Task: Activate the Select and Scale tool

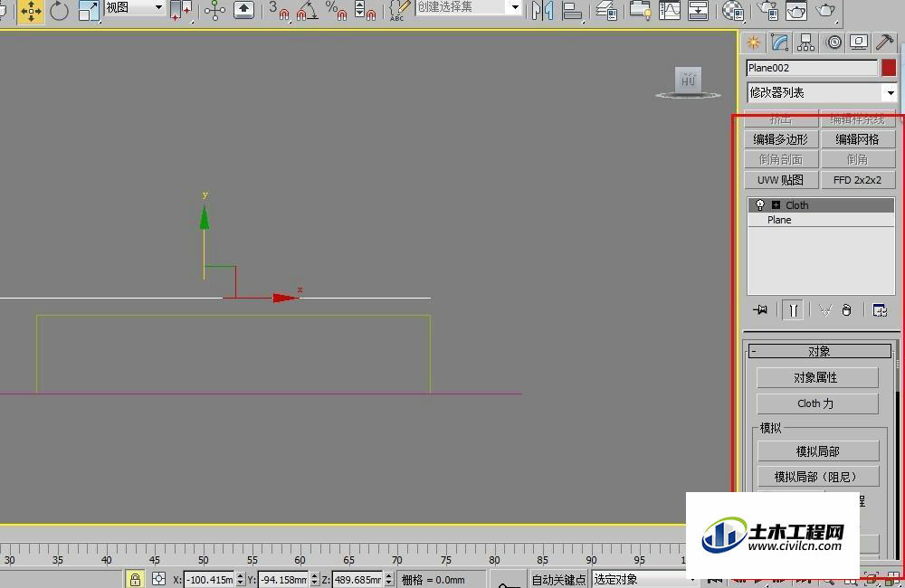Action: (x=89, y=11)
